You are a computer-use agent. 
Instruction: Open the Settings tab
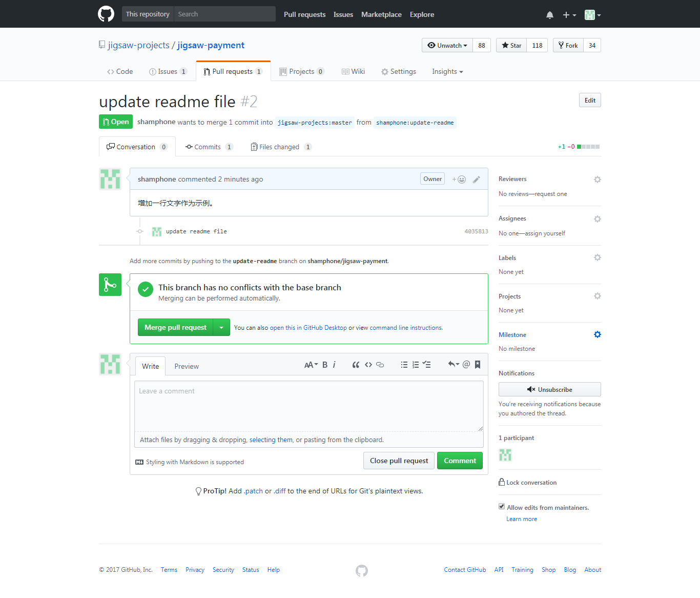[x=398, y=72]
